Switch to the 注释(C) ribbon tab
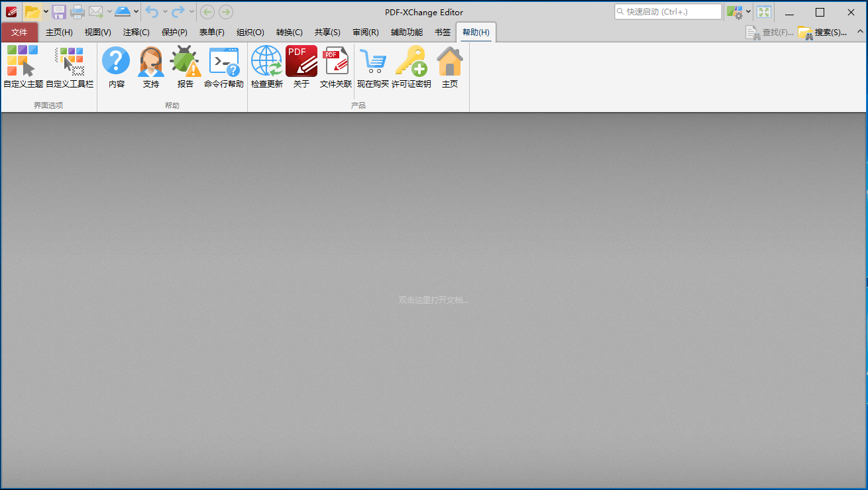The width and height of the screenshot is (868, 490). click(136, 32)
